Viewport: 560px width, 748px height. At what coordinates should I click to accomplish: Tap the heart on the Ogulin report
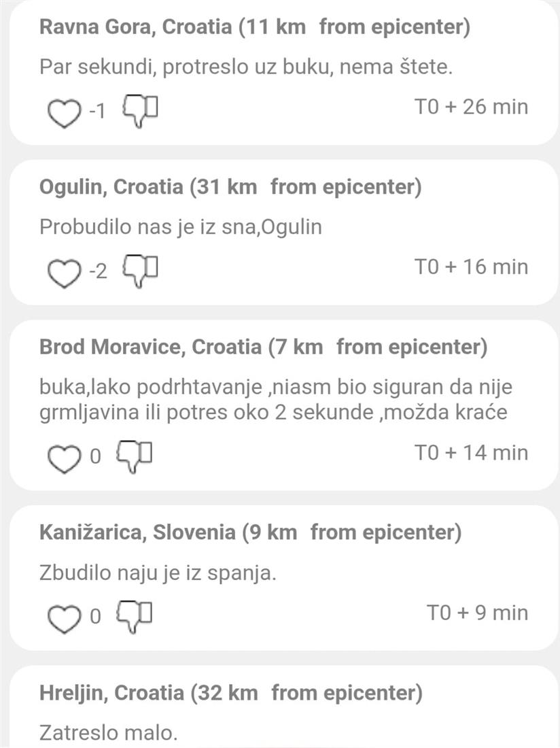[x=65, y=273]
